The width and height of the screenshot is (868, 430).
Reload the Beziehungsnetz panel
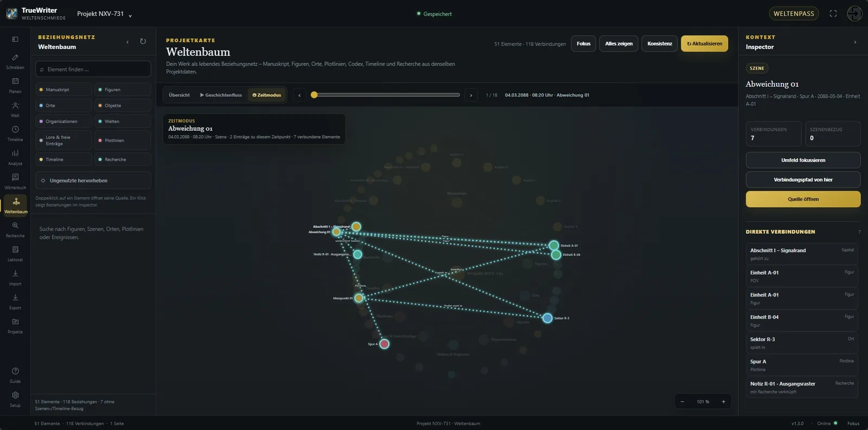[143, 42]
